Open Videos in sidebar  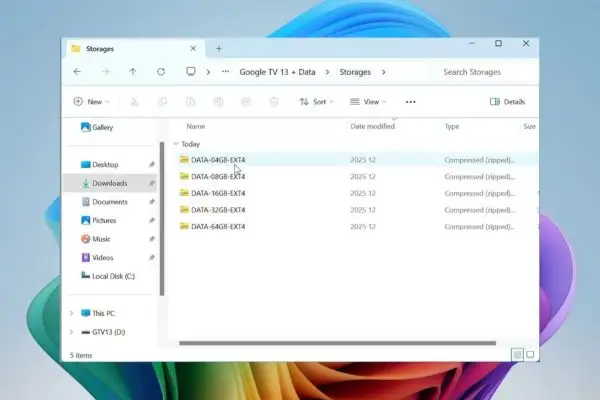tap(97, 258)
